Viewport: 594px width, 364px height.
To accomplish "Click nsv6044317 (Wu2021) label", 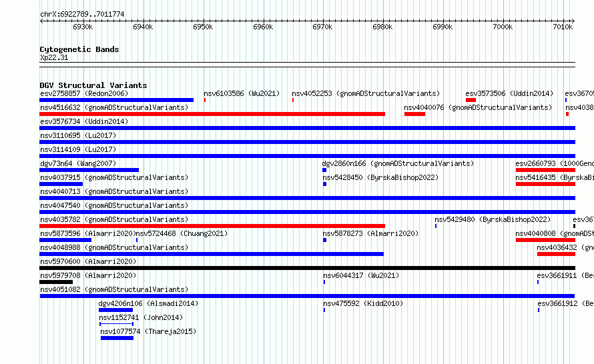I will pos(361,275).
